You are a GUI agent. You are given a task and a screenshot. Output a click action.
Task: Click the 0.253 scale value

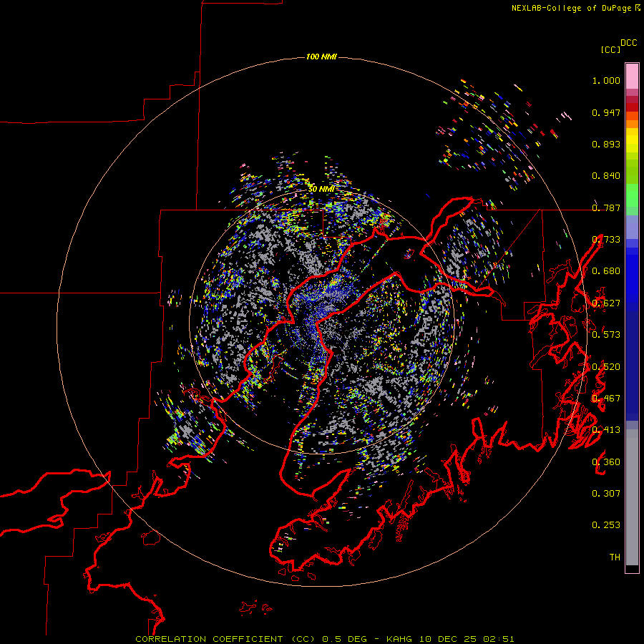coord(606,525)
